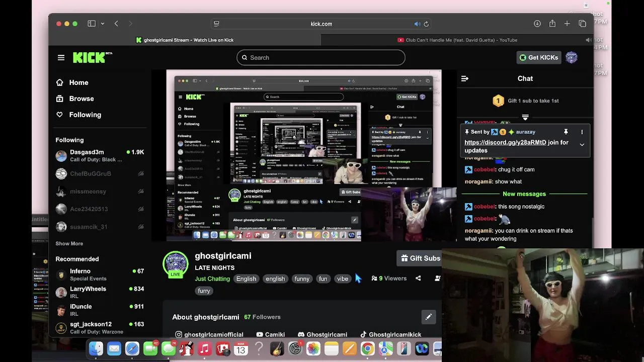Click the Get KICKs button
Image resolution: width=644 pixels, height=362 pixels.
539,57
